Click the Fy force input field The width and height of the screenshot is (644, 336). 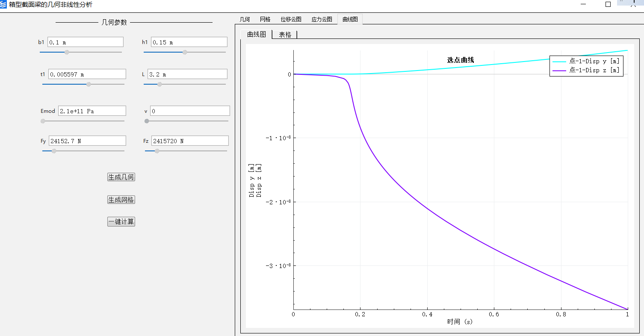coord(87,141)
